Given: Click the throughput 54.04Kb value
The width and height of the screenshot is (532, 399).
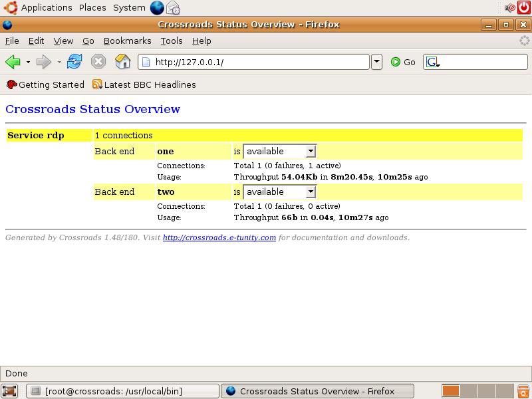Looking at the screenshot, I should (299, 177).
